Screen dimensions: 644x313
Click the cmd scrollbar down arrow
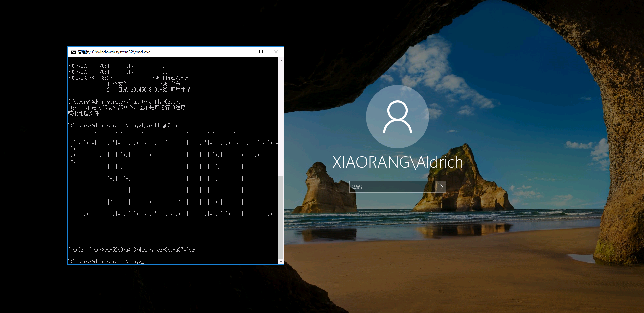coord(281,262)
